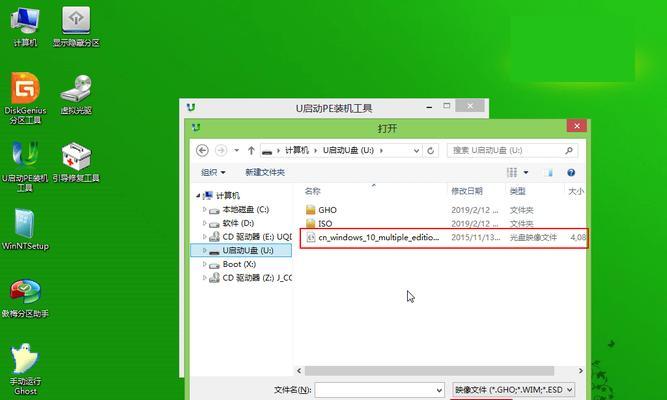667x400 pixels.
Task: Open the help question mark icon
Action: (x=571, y=172)
